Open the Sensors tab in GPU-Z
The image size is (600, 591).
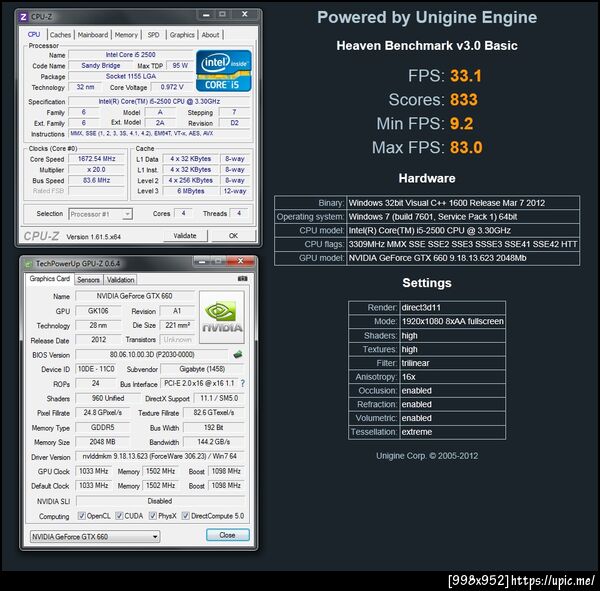88,280
